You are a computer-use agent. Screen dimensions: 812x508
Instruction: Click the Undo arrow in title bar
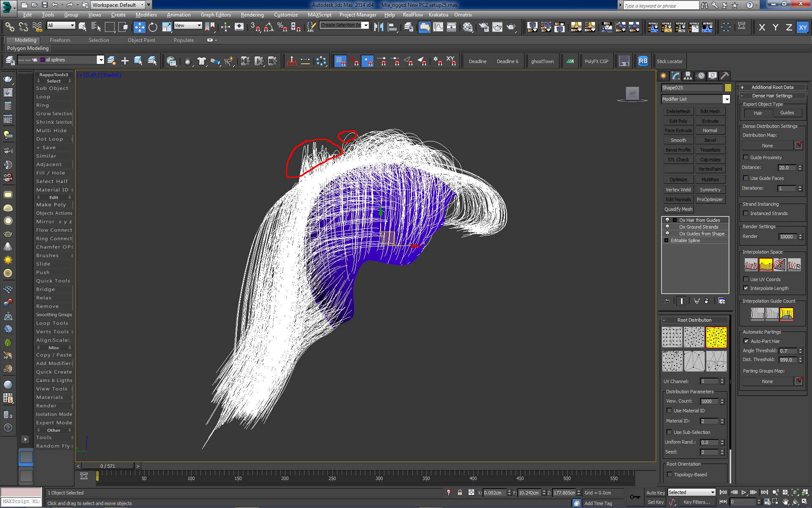coord(55,5)
